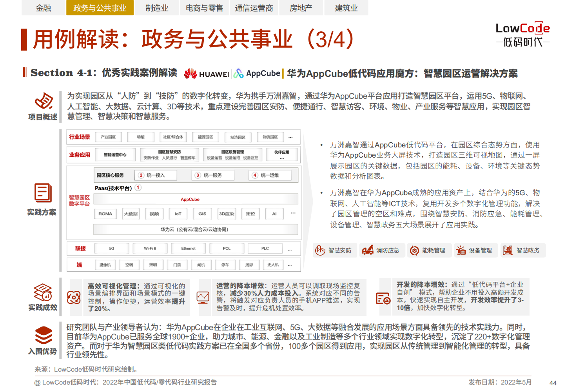Image resolution: width=566 pixels, height=392 pixels.
Task: Select the 政务与公共事业 tab
Action: click(x=100, y=8)
